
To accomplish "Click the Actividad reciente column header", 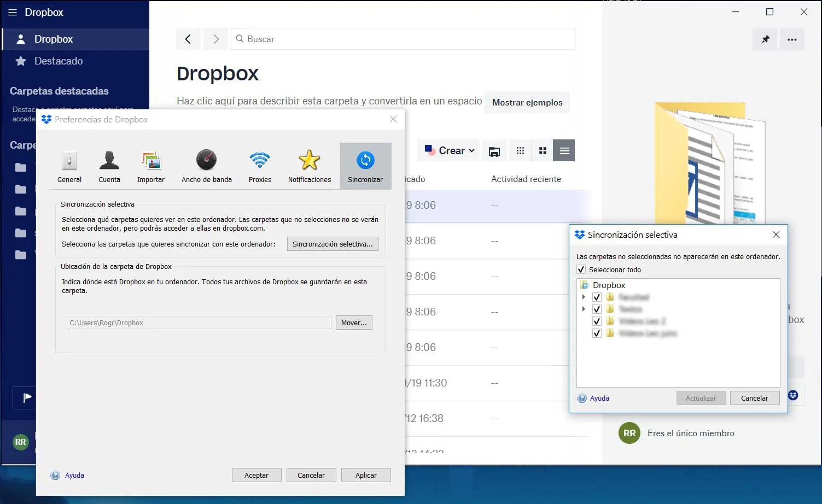I will click(x=526, y=179).
